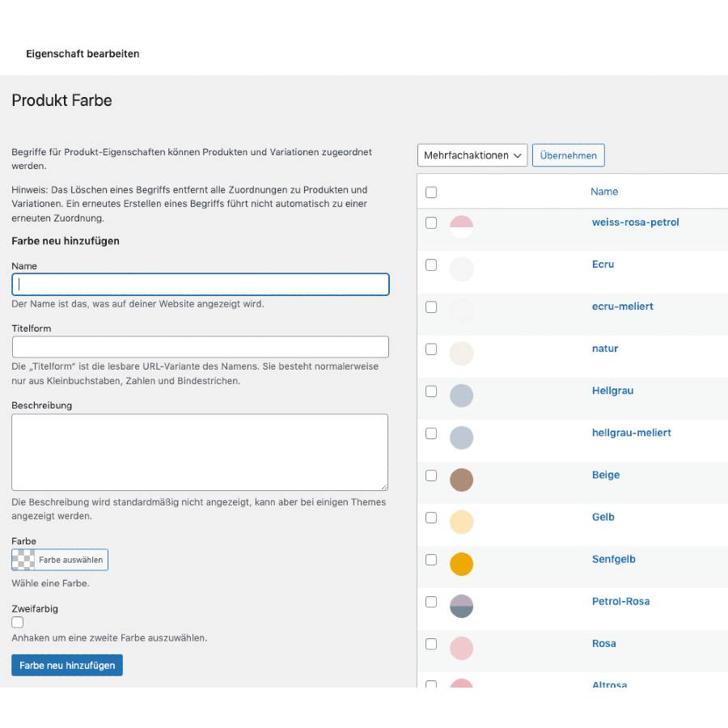Focus the Name input field
Image resolution: width=728 pixels, height=728 pixels.
pyautogui.click(x=200, y=285)
